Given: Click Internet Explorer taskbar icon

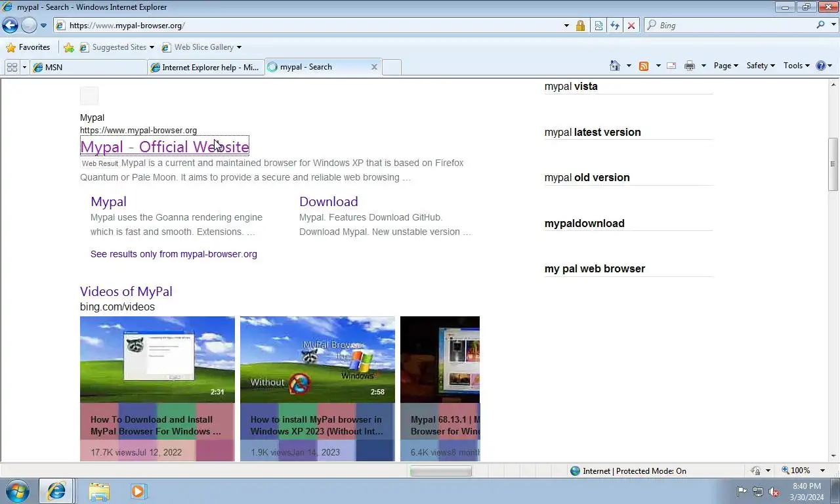Looking at the screenshot, I should (56, 491).
